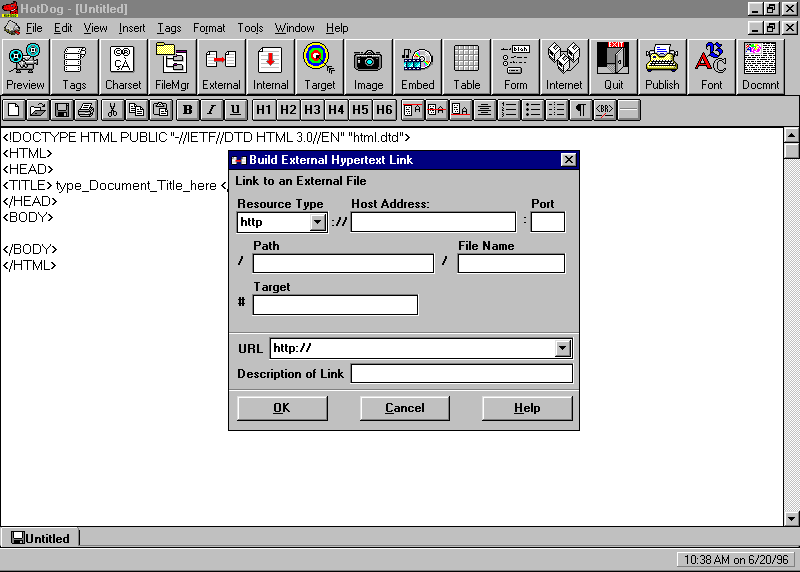
Task: Expand the URL dropdown arrow
Action: point(562,348)
